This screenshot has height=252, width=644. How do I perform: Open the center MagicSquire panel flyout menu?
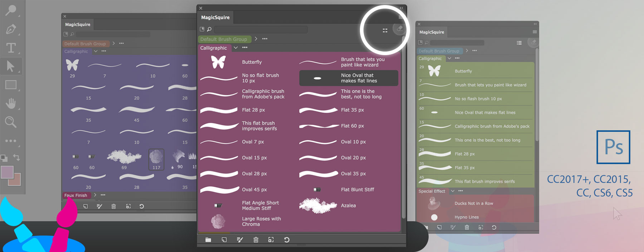(x=400, y=17)
